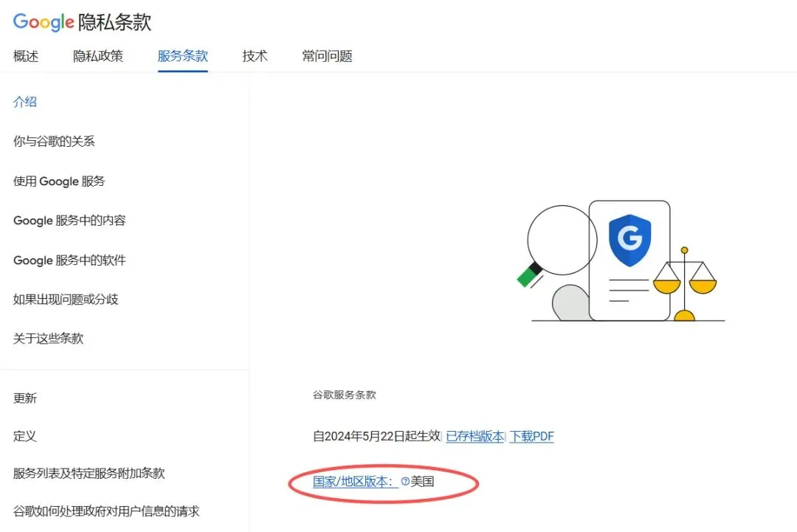Viewport: 797px width, 532px height.
Task: Open Google 服务中的内容 section
Action: click(69, 221)
